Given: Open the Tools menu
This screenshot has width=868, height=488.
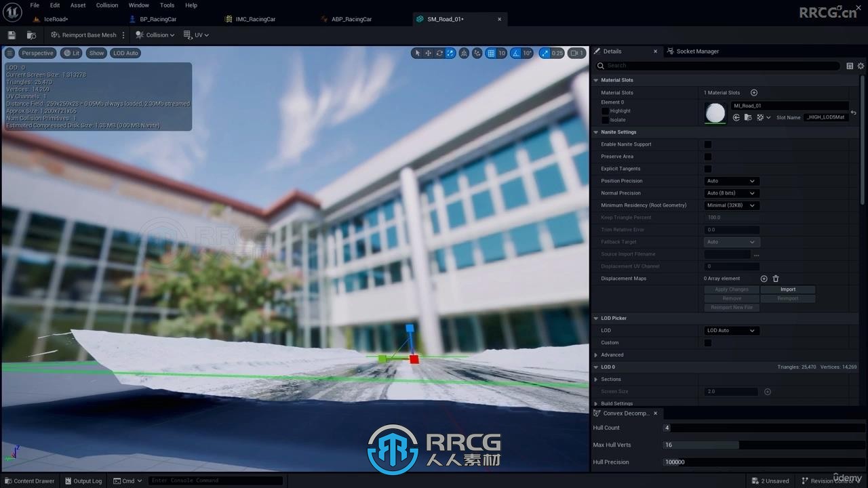Looking at the screenshot, I should pos(167,5).
